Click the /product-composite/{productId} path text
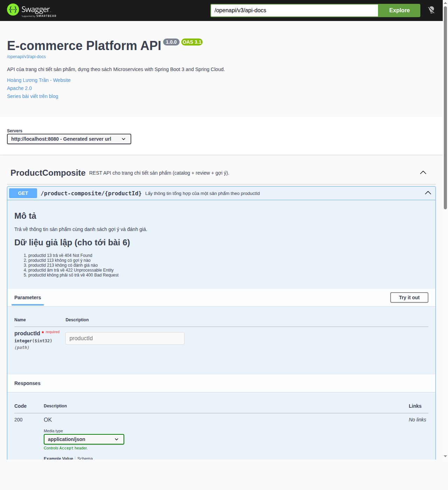This screenshot has height=490, width=448. pos(91,193)
